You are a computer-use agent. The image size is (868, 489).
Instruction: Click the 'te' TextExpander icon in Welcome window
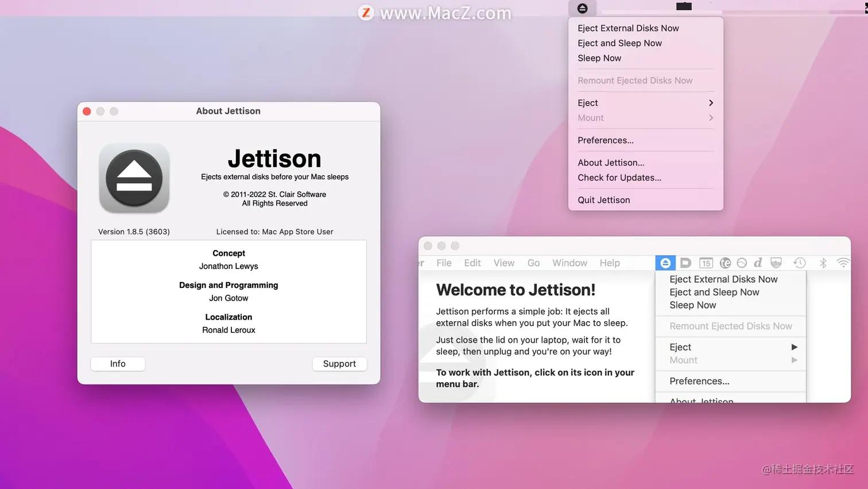(x=725, y=263)
